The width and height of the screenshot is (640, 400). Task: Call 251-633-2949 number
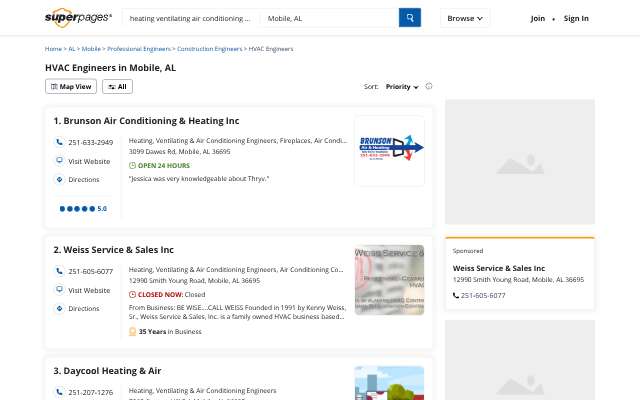[x=91, y=142]
